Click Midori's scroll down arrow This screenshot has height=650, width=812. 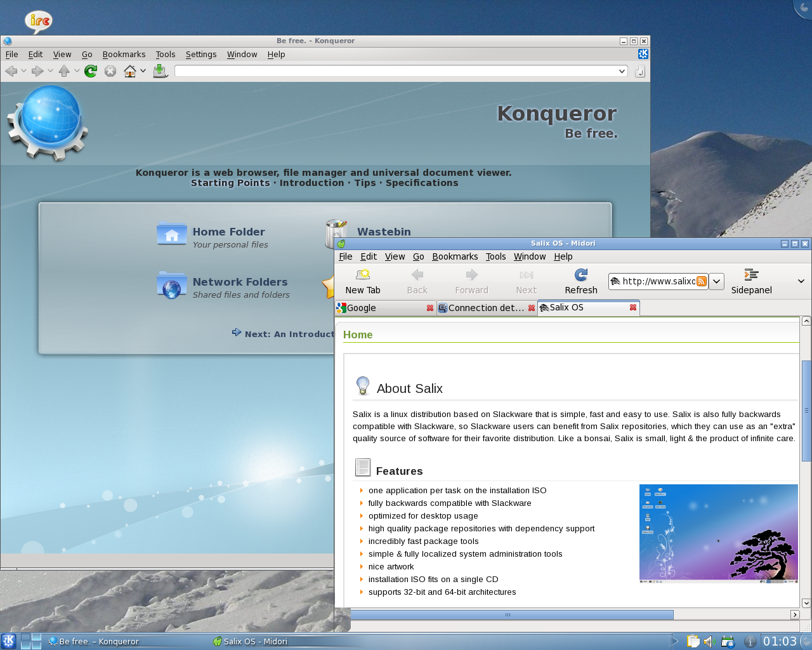[806, 603]
